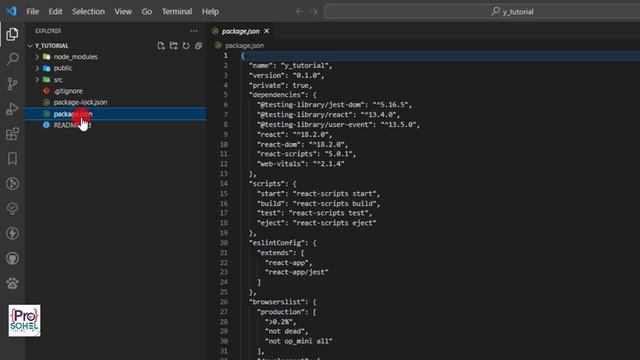Click the "version" key in editor
This screenshot has width=640, height=360.
(267, 75)
